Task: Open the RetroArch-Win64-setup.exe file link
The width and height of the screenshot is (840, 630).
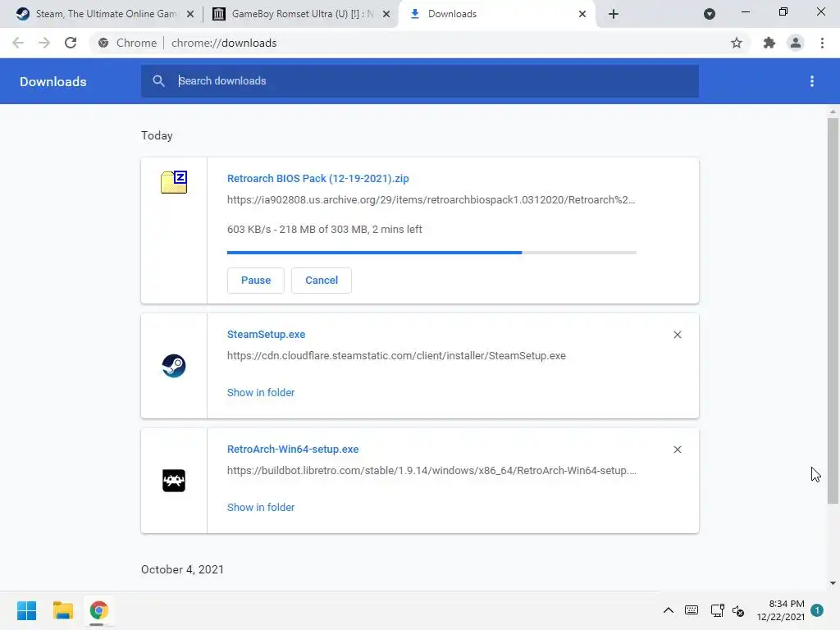Action: click(293, 449)
